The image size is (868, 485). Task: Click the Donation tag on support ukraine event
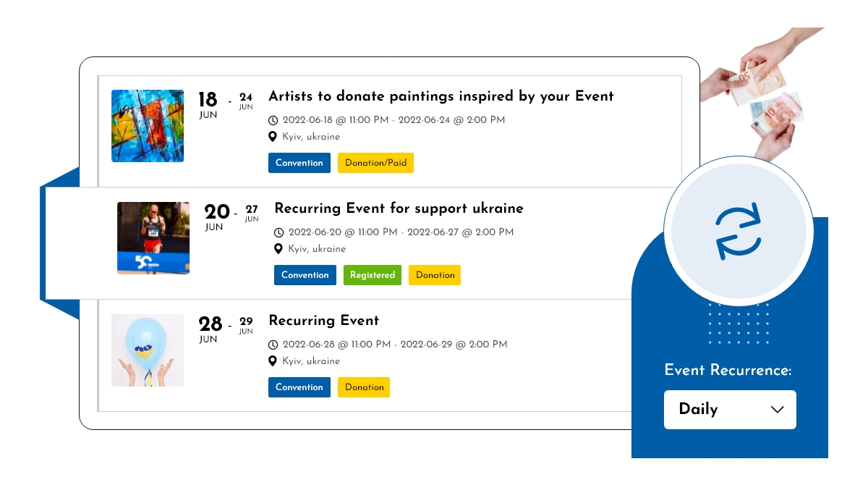point(434,275)
